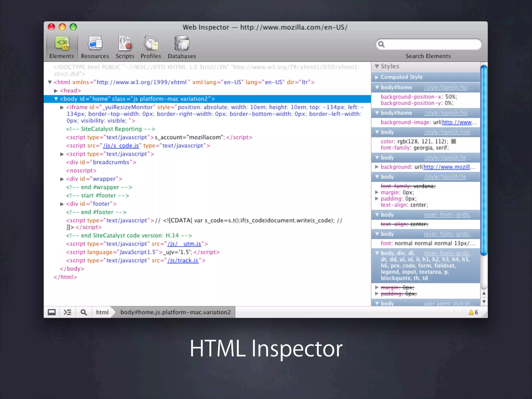The width and height of the screenshot is (532, 399).
Task: Activate the element-select magnifier in status bar
Action: coord(84,312)
